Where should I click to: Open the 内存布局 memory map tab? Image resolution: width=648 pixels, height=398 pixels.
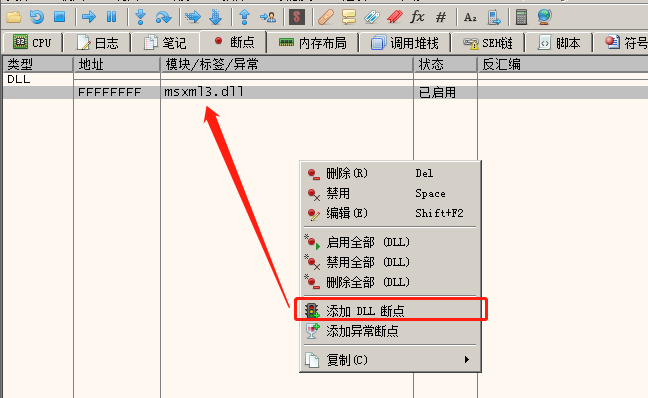click(313, 43)
